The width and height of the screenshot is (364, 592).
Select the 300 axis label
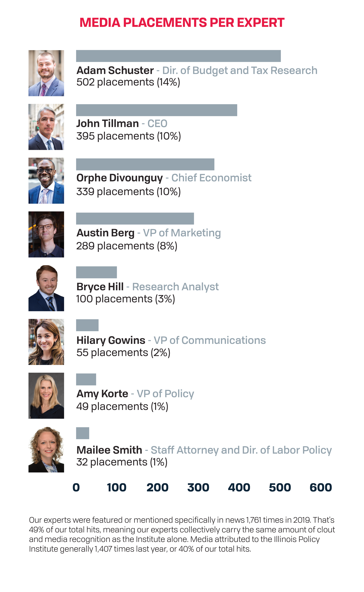point(198,487)
